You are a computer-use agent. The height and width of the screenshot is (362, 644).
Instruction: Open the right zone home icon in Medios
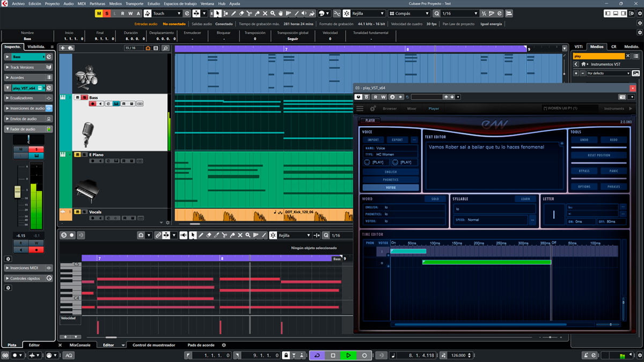click(583, 64)
